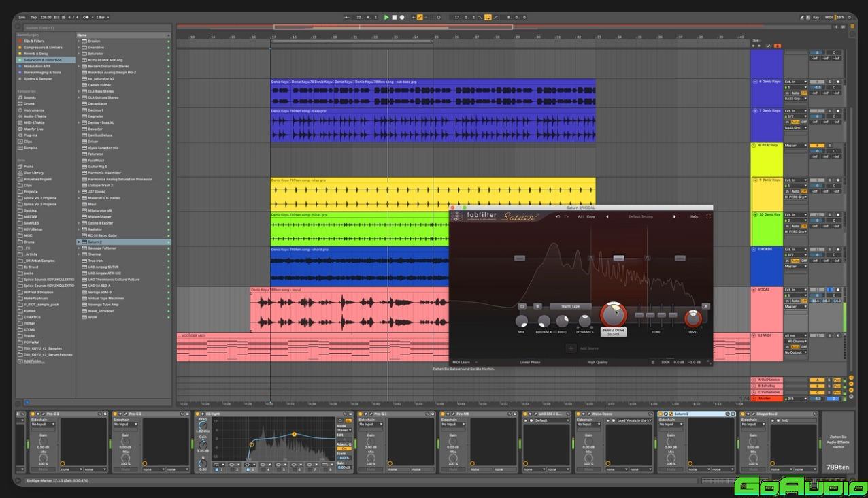Select the sub bass grp audio clip
868x498 pixels.
click(x=433, y=93)
